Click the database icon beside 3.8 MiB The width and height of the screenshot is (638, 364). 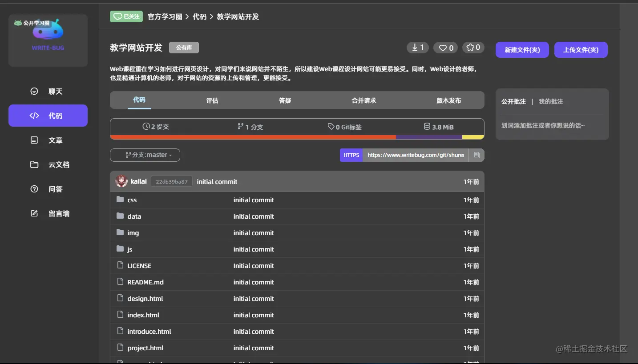click(x=427, y=127)
